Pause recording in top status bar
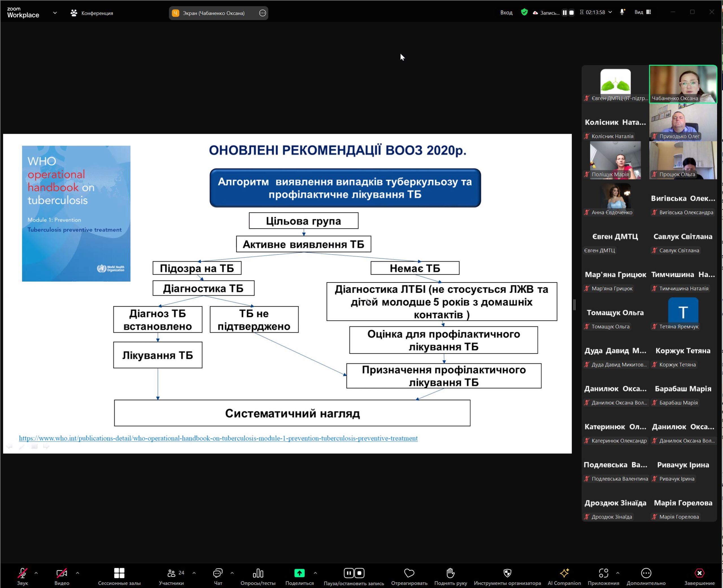 pyautogui.click(x=565, y=12)
